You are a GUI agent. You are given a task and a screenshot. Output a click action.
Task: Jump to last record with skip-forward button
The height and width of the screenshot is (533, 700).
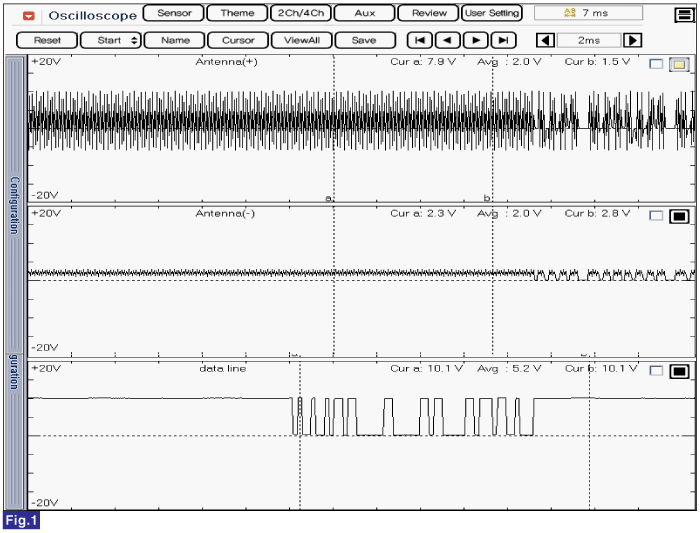coord(504,40)
